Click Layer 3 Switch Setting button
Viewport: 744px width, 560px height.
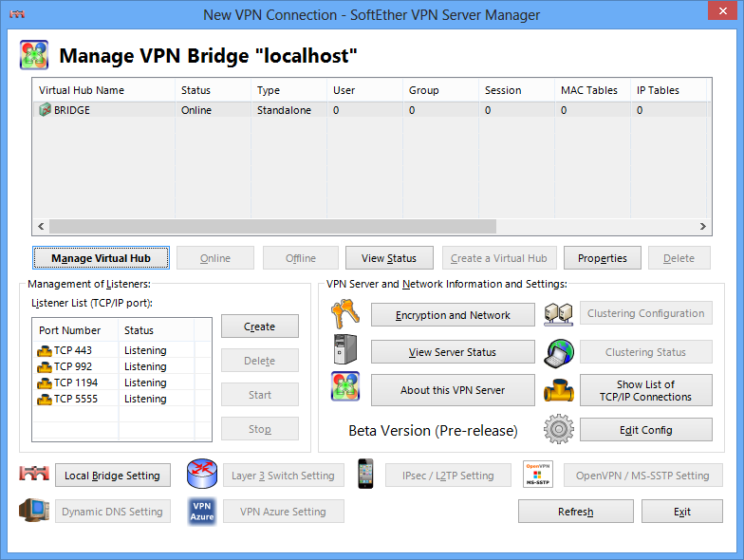283,475
